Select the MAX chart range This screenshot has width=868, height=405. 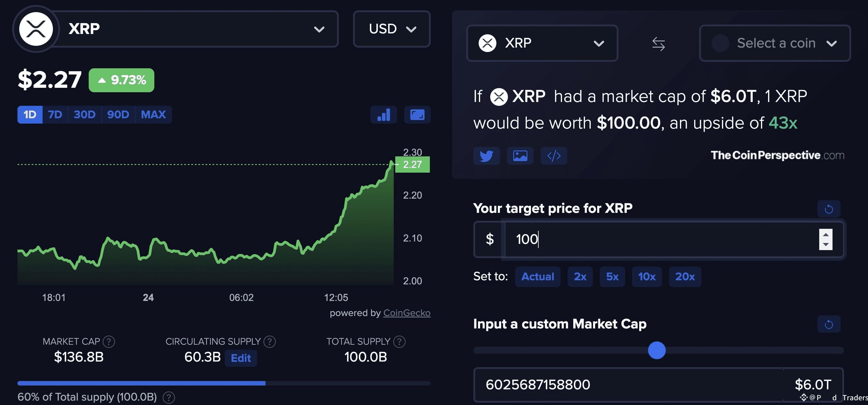(153, 115)
